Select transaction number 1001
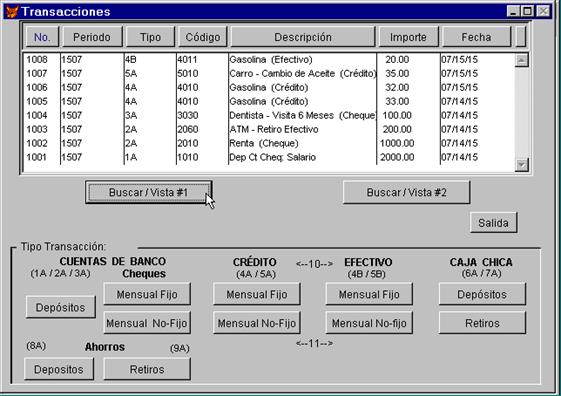The image size is (561, 396). pos(37,157)
